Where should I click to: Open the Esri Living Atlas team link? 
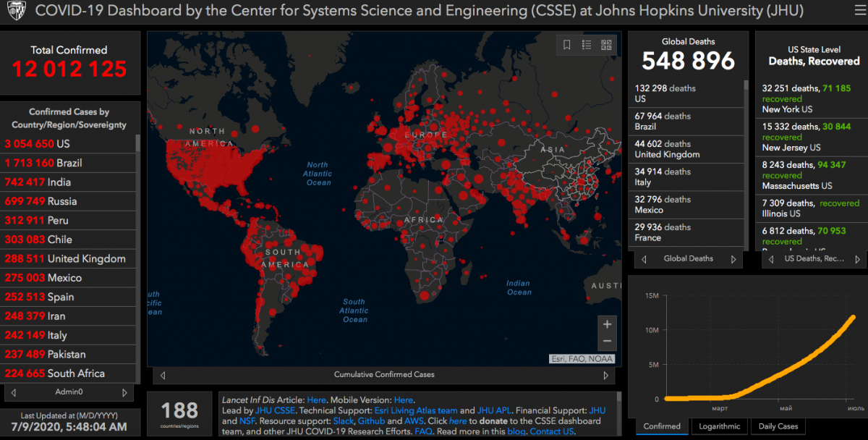tap(416, 410)
